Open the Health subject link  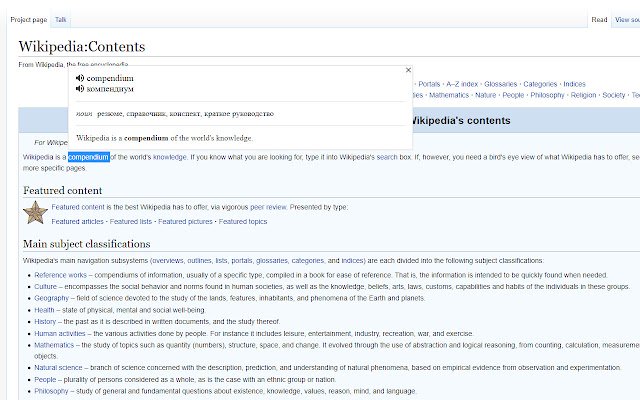tap(44, 310)
